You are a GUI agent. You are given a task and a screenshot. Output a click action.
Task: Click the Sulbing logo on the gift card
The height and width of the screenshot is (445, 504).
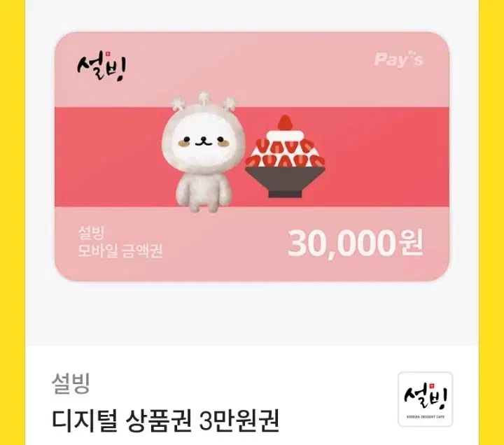tap(102, 66)
